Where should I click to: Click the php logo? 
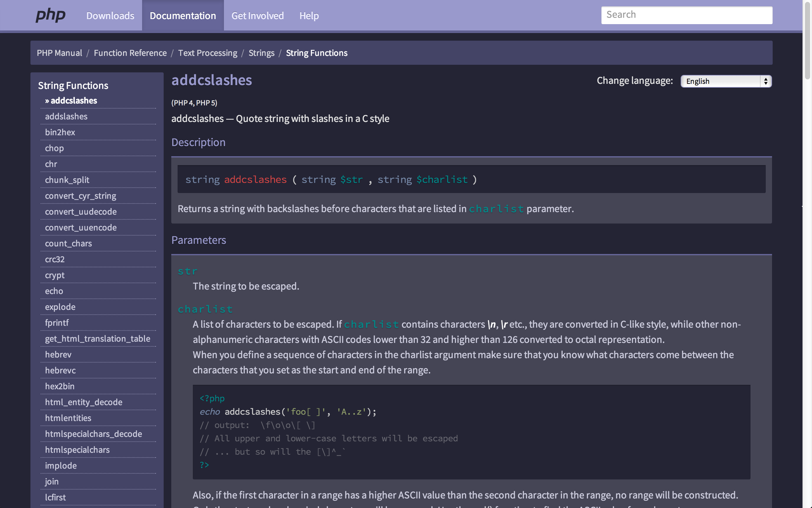click(x=51, y=16)
